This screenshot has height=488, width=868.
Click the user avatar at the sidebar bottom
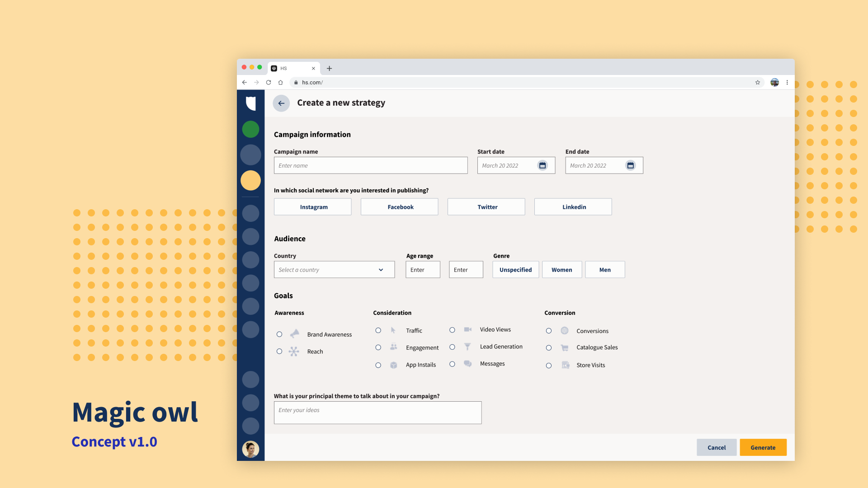click(x=250, y=449)
